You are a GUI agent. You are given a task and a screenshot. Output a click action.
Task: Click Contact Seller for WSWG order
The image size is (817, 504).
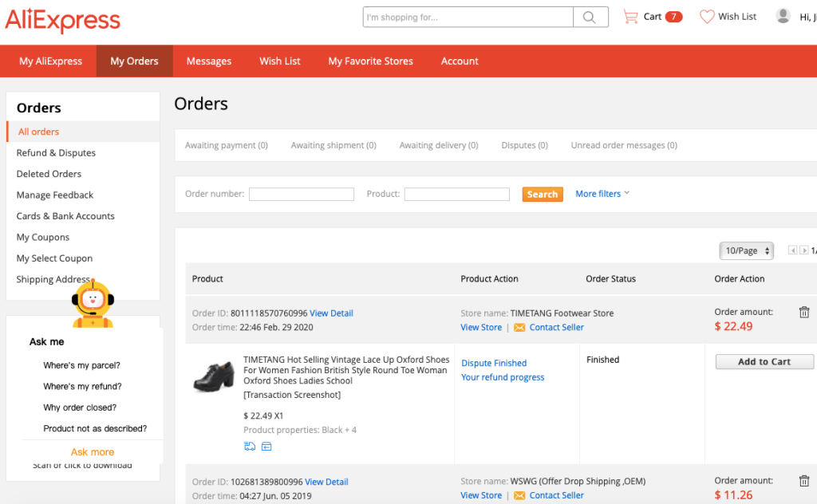click(x=556, y=495)
